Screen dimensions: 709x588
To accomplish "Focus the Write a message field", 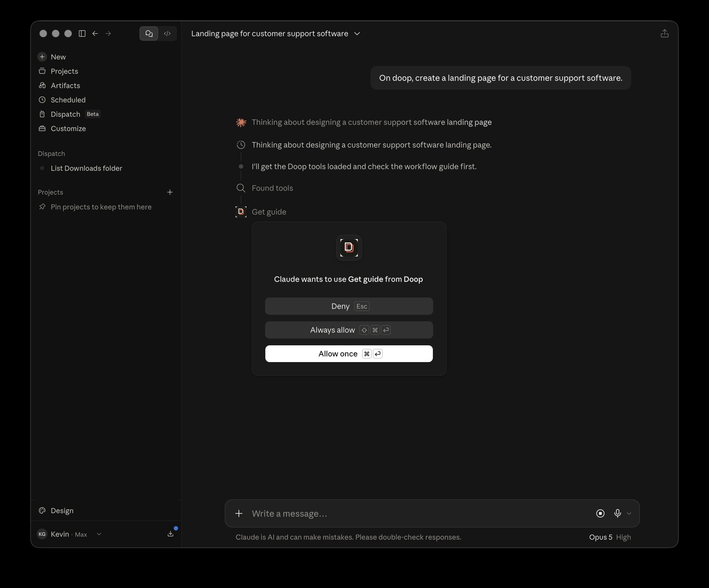I will pyautogui.click(x=419, y=513).
